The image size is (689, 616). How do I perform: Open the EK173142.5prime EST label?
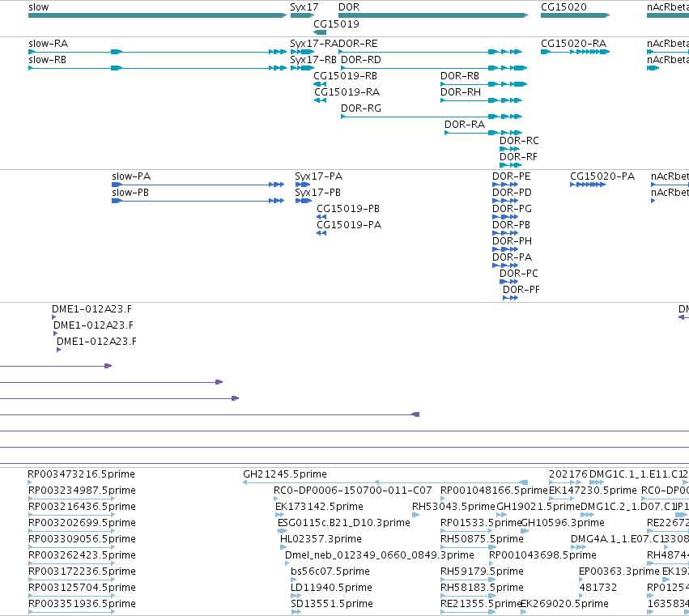pyautogui.click(x=320, y=507)
